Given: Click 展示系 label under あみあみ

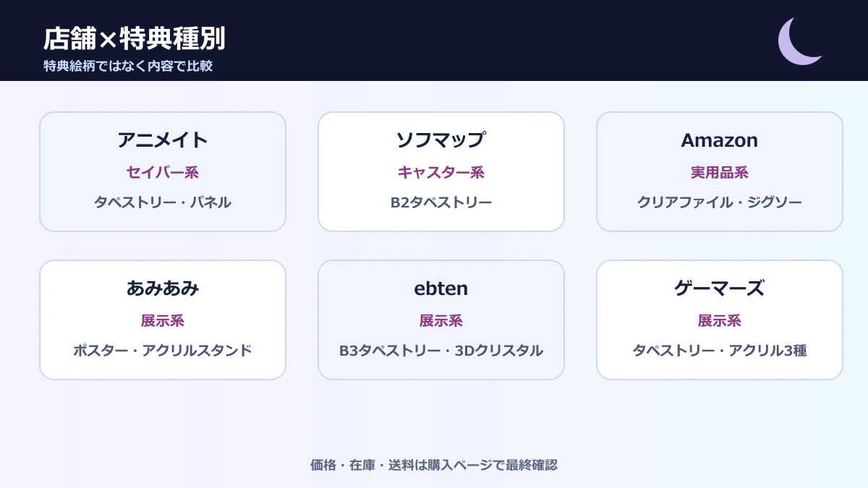Looking at the screenshot, I should (163, 321).
